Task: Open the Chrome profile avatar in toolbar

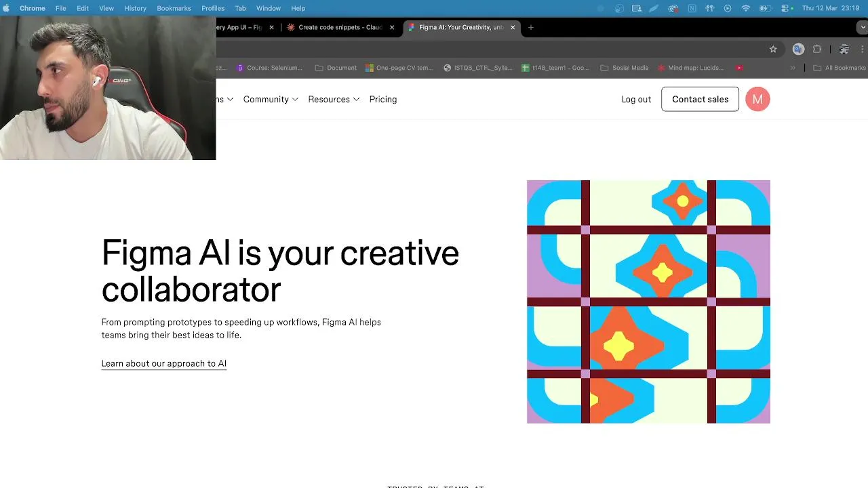Action: click(x=844, y=49)
